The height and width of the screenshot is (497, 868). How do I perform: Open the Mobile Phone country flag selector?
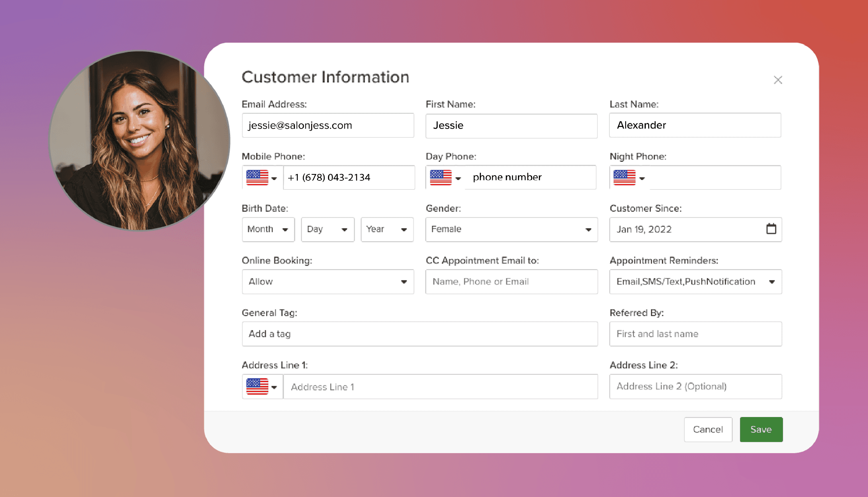[261, 178]
